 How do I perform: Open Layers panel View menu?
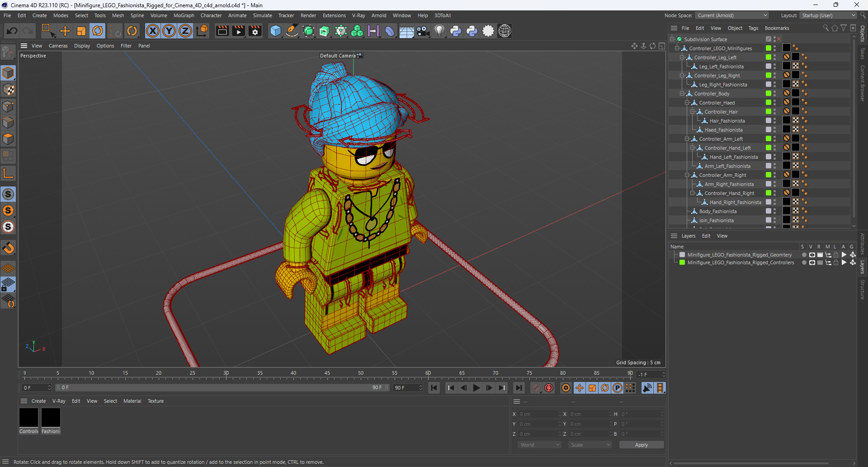click(722, 236)
